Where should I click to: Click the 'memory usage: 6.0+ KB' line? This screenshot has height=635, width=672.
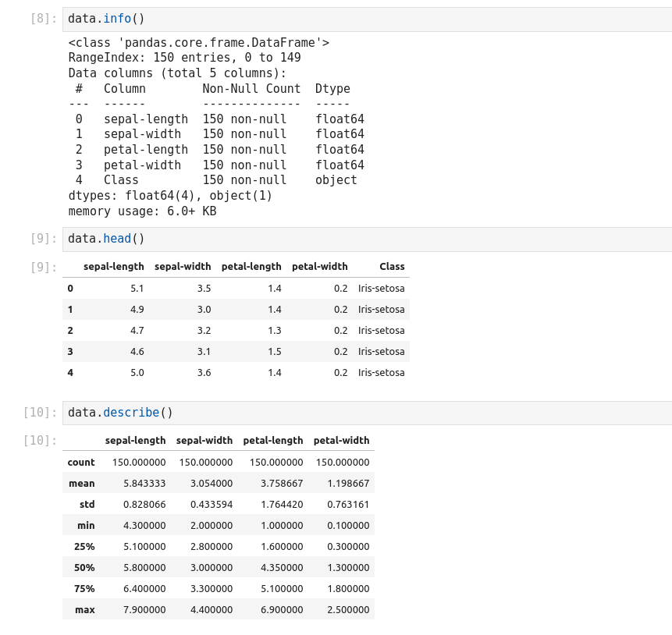point(142,211)
